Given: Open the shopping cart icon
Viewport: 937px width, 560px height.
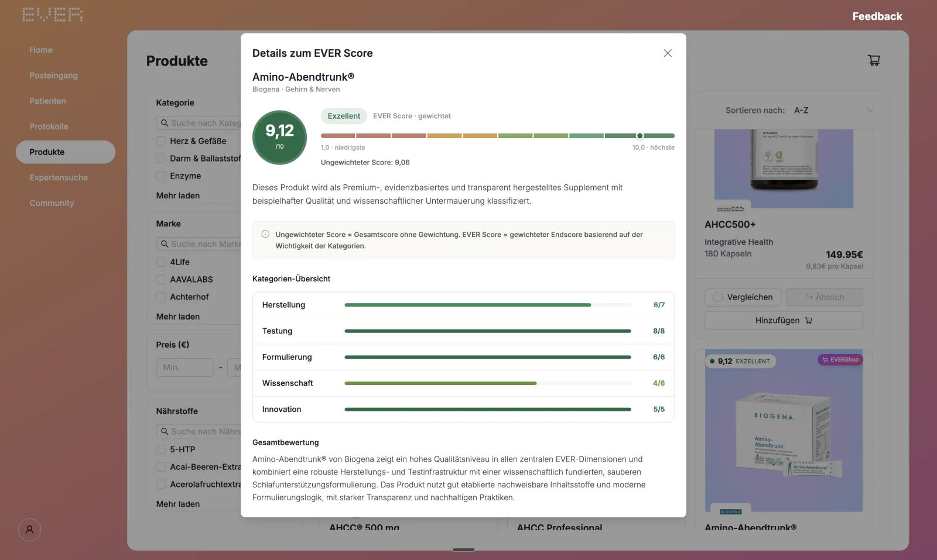Looking at the screenshot, I should click(874, 60).
